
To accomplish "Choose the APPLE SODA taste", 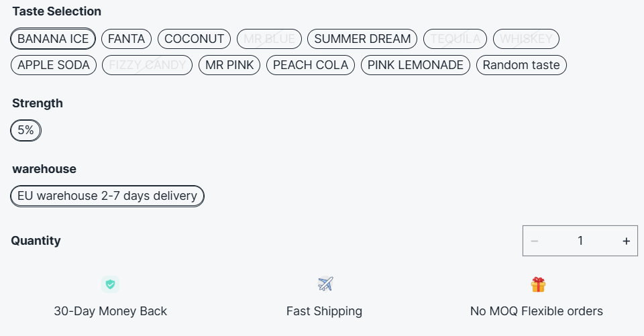I will pos(54,65).
